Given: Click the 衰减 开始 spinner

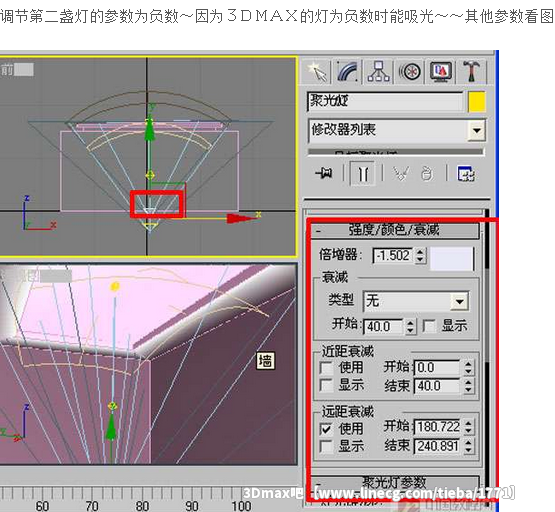Looking at the screenshot, I should 410,326.
